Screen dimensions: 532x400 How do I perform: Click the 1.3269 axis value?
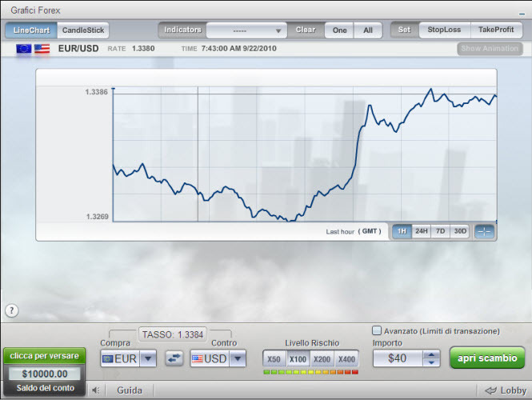click(x=98, y=217)
